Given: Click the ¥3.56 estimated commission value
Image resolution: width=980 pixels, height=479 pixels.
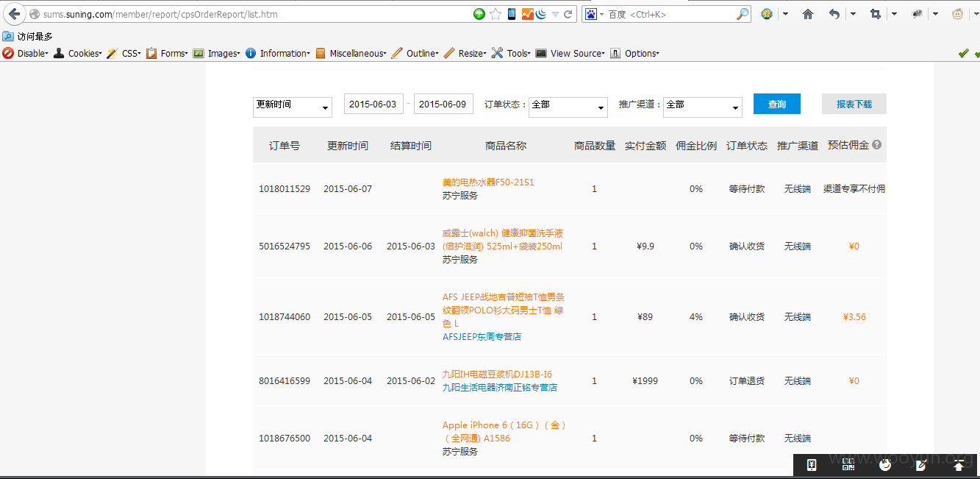Looking at the screenshot, I should coord(854,317).
